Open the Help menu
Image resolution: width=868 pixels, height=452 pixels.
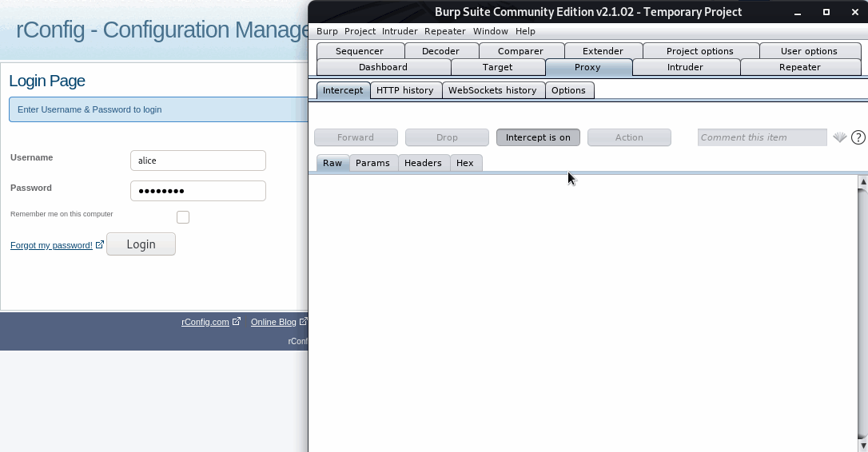(525, 31)
